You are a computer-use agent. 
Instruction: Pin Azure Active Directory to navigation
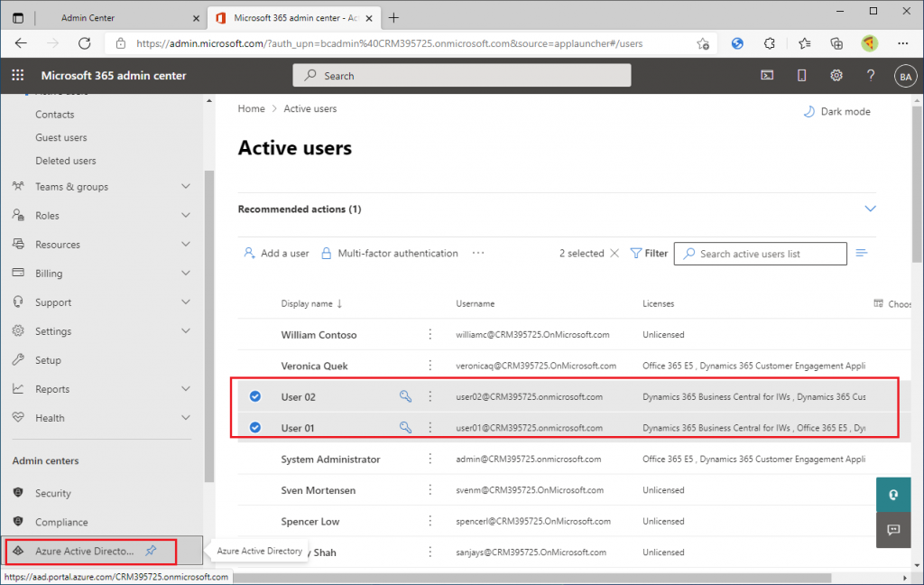pos(152,551)
